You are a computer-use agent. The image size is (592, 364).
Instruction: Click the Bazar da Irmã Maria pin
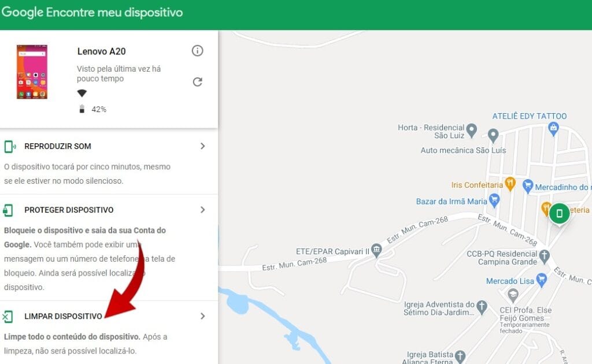[x=494, y=200]
